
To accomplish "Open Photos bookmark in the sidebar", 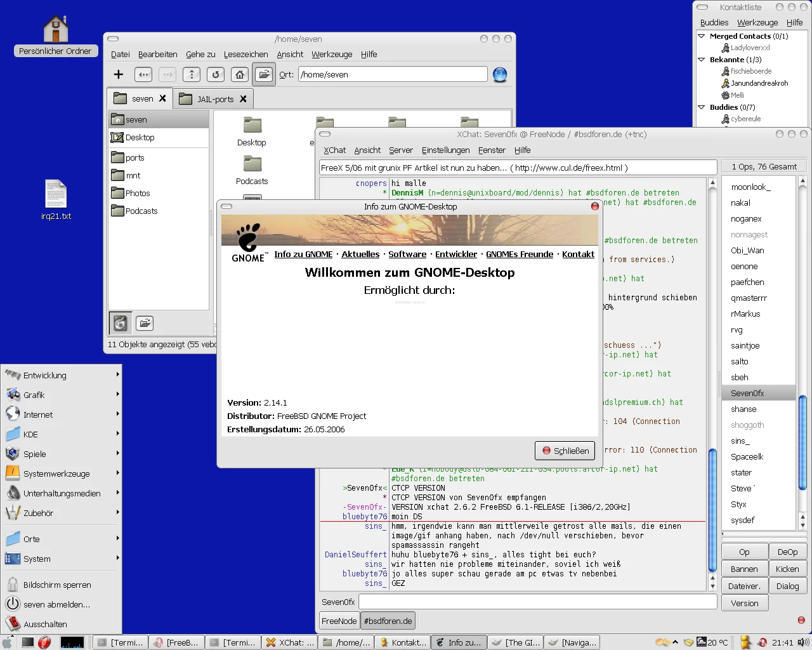I will coord(159,193).
